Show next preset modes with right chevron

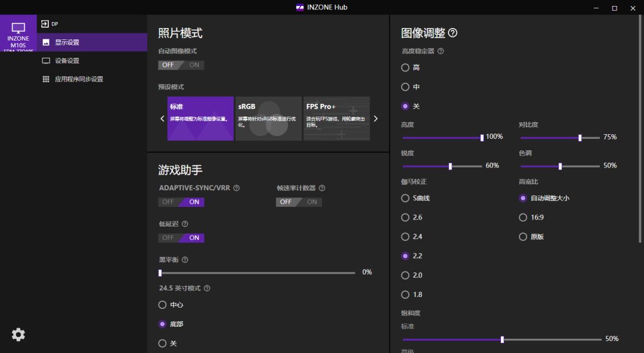(376, 119)
